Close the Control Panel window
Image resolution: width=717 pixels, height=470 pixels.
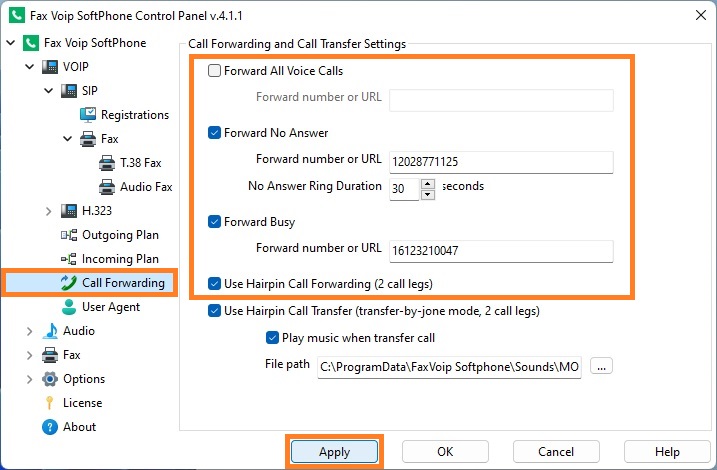701,15
